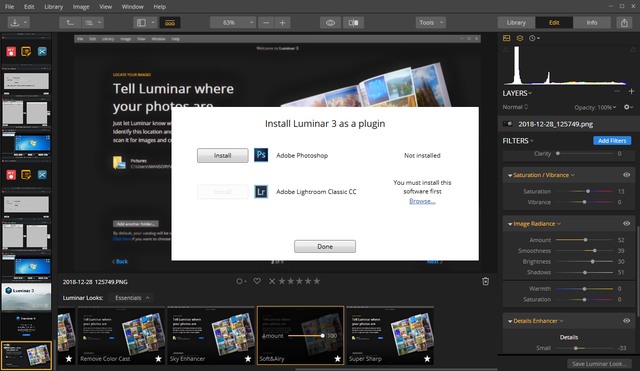Click the Browse... link for Lightroom
Screen dimensions: 640x371
(422, 201)
